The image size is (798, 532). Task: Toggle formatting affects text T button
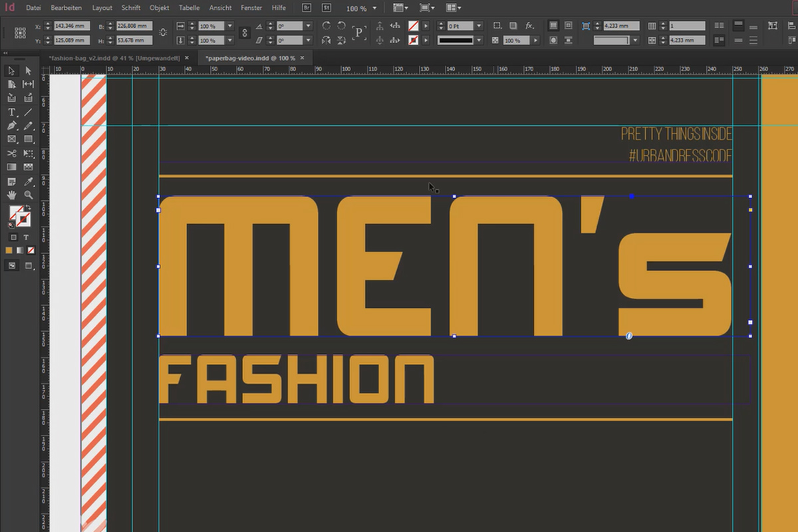pyautogui.click(x=26, y=237)
